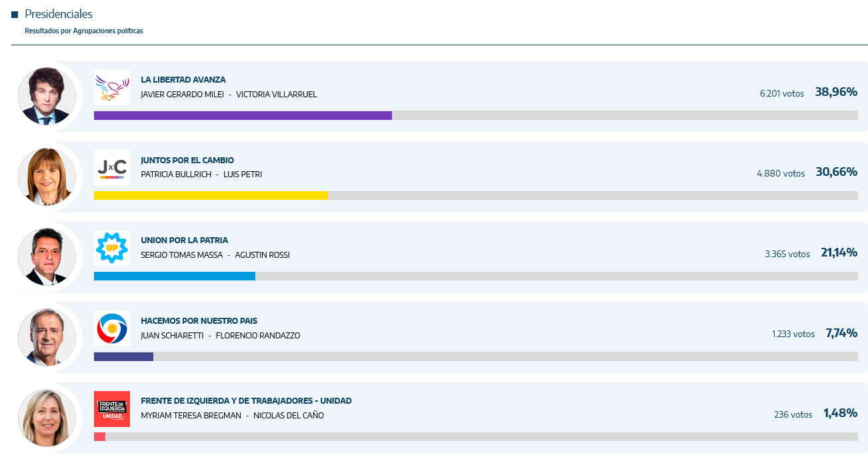
Task: Open the FRENTE DE IZQUIERDA Y DE TRABAJADORES title
Action: [246, 401]
